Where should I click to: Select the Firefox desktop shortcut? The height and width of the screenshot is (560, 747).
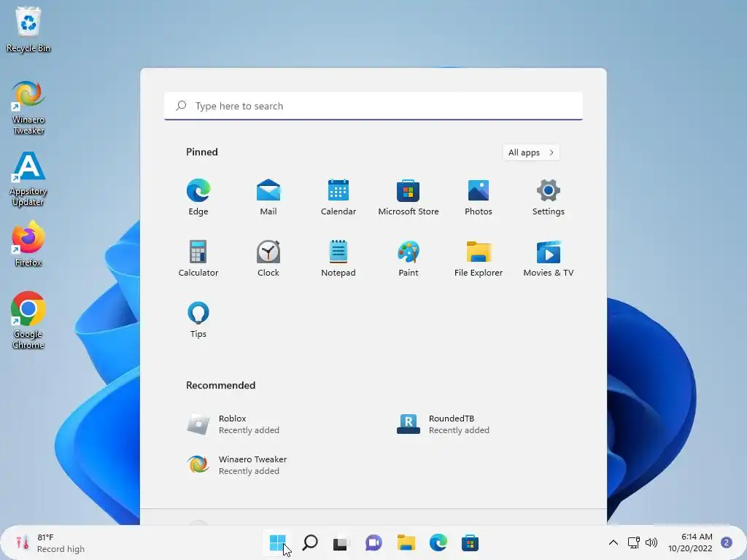(x=28, y=244)
